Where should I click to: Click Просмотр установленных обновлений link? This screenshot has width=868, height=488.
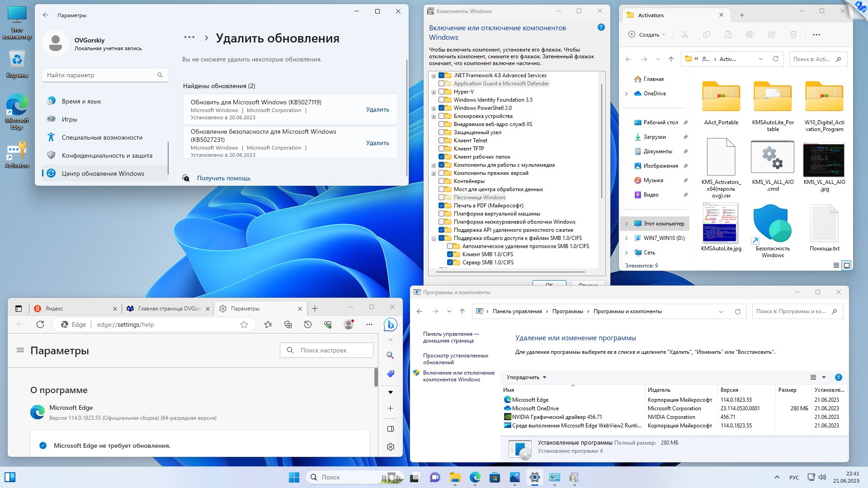(456, 359)
